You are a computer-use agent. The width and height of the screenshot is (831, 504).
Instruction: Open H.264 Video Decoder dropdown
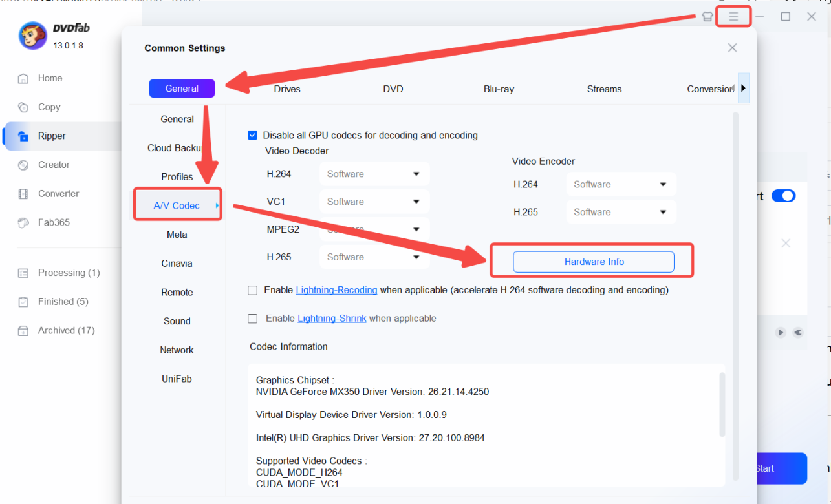point(374,174)
